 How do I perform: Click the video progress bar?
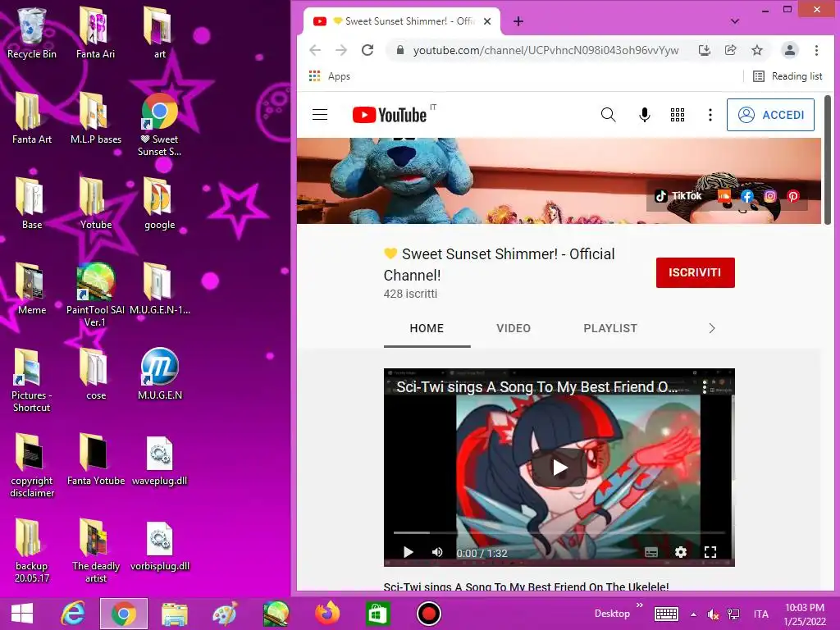pos(559,532)
